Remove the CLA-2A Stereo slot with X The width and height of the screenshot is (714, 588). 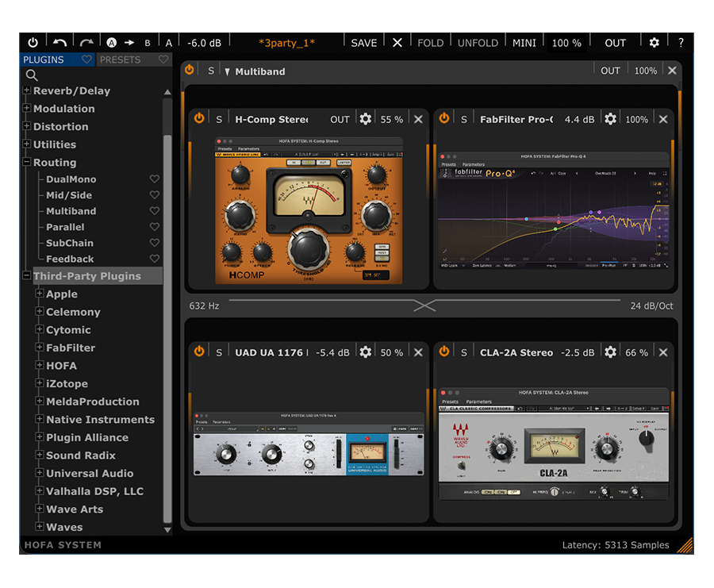[x=663, y=352]
